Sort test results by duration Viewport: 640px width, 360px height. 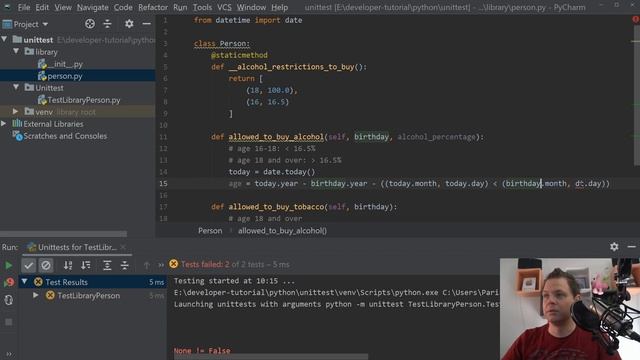click(86, 265)
